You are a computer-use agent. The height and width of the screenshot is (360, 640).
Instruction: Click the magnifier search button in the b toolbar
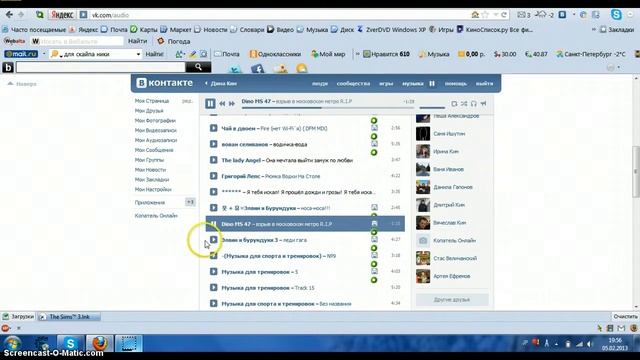click(x=198, y=67)
